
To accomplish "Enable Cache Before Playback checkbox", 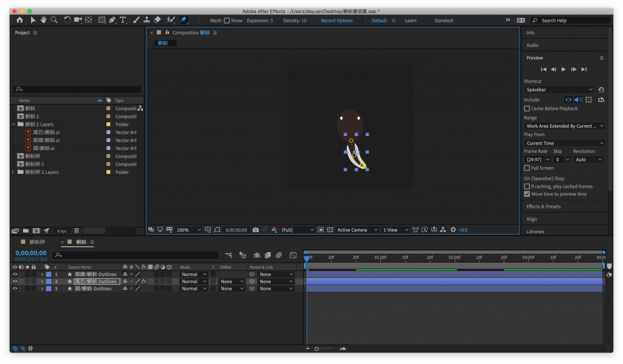I will coord(527,109).
